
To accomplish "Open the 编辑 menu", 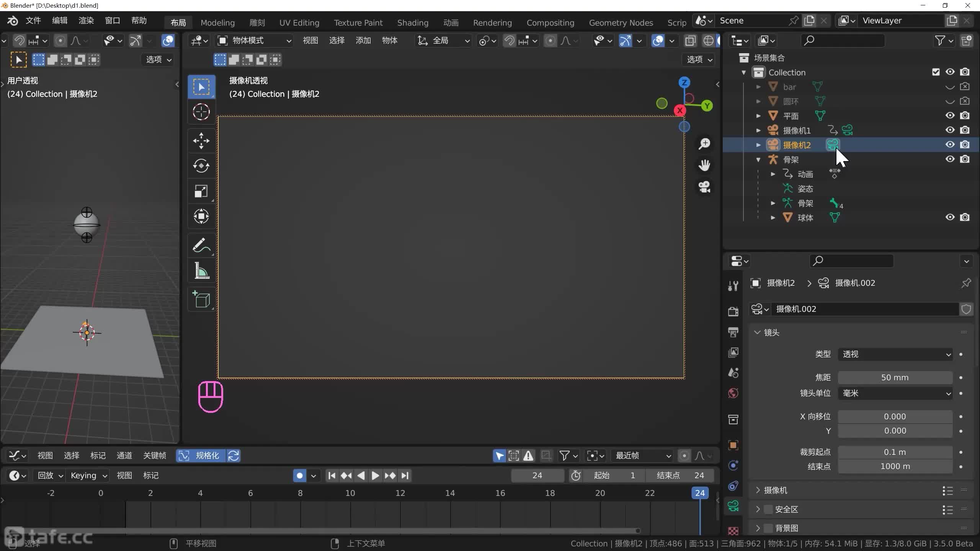I will pyautogui.click(x=60, y=21).
